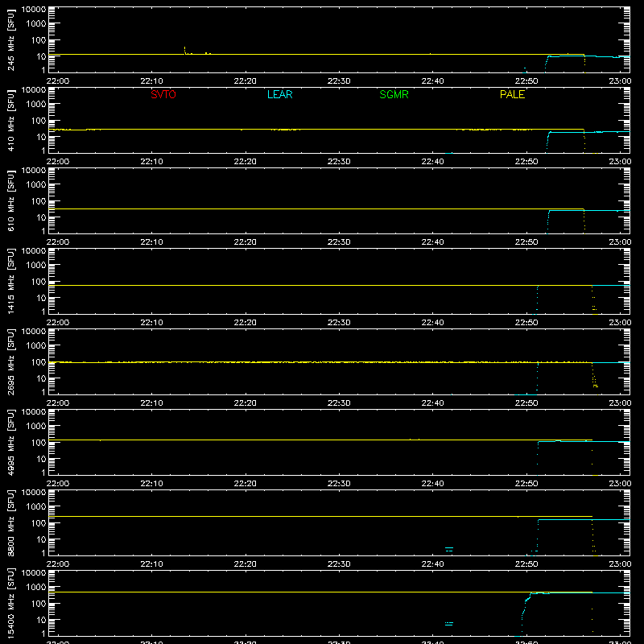Click the 100 tick on the 2695 MHz axis
Image resolution: width=644 pixels, height=644 pixels.
click(39, 361)
